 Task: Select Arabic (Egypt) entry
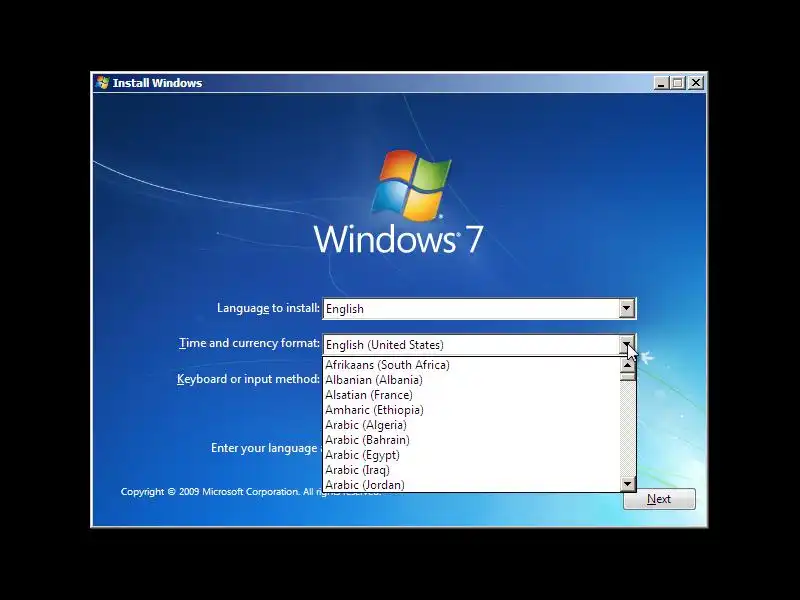[x=471, y=455]
